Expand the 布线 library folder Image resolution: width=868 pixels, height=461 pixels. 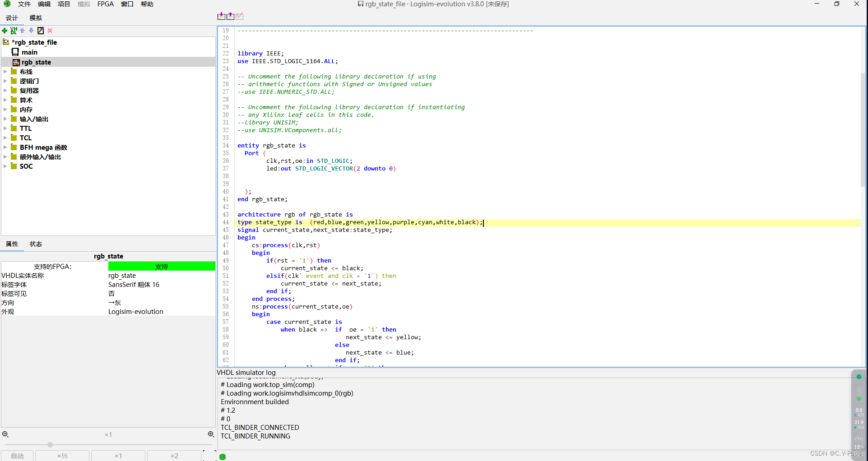[x=5, y=72]
